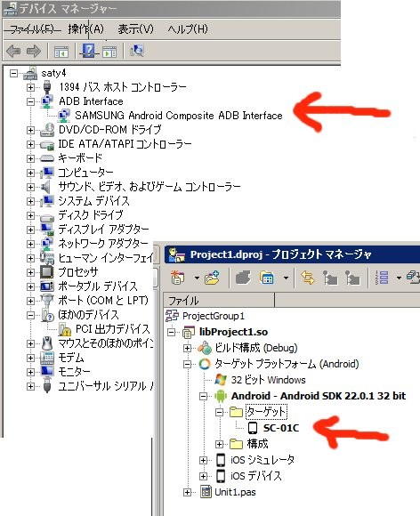The image size is (420, 516).
Task: Select the モデム phone icon
Action: [47, 358]
